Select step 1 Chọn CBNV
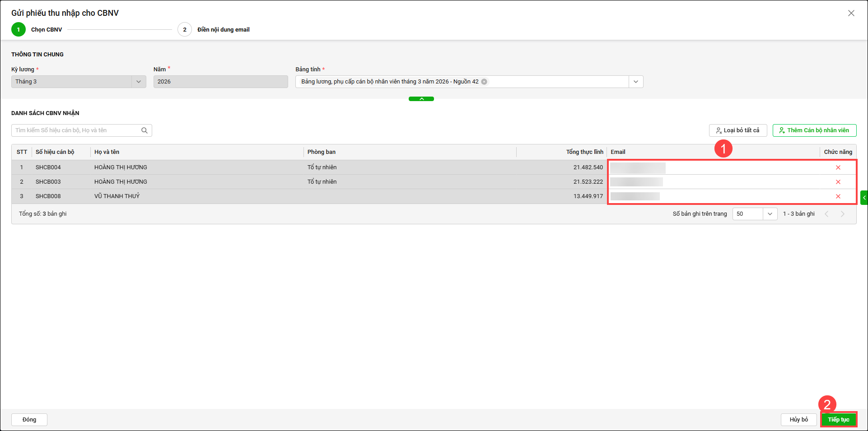This screenshot has width=868, height=431. click(x=19, y=30)
